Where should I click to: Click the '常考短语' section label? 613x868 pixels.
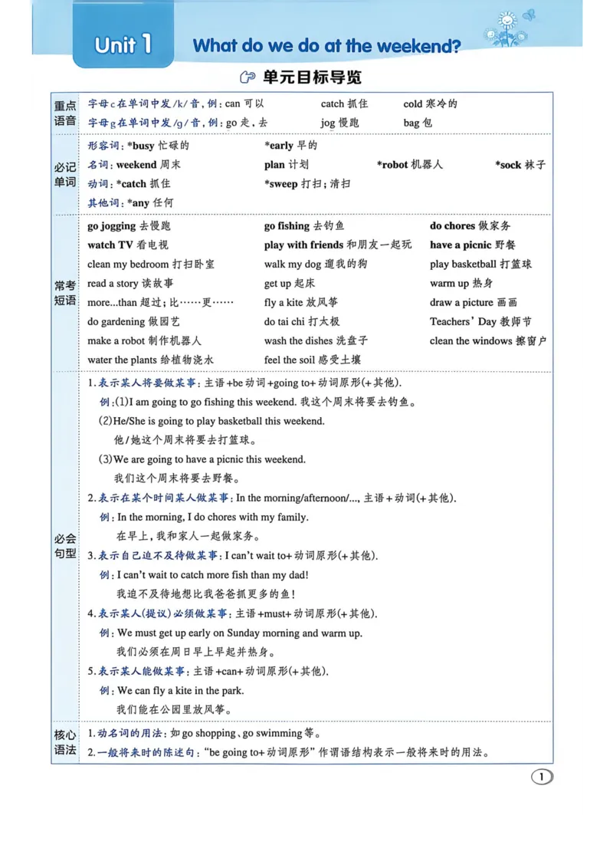tap(64, 293)
